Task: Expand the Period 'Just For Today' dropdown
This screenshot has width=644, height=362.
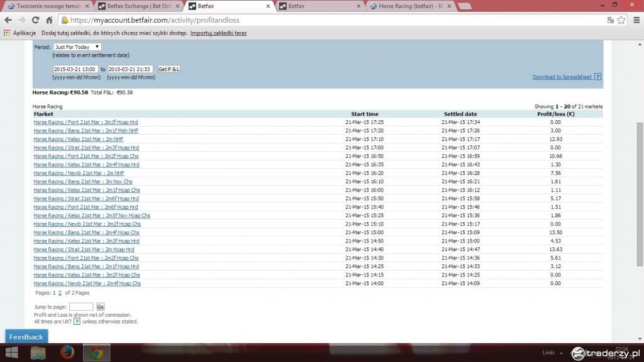Action: coord(77,47)
